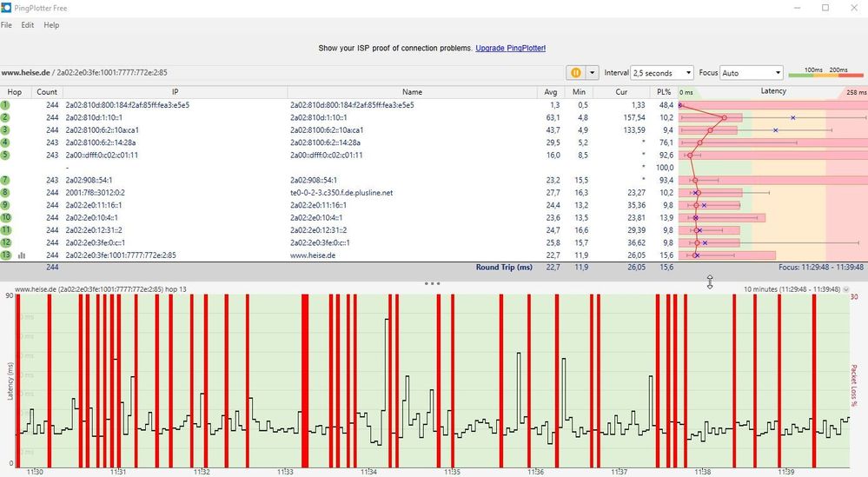The image size is (868, 477).
Task: Click the hop 2 green circle icon
Action: pos(5,117)
